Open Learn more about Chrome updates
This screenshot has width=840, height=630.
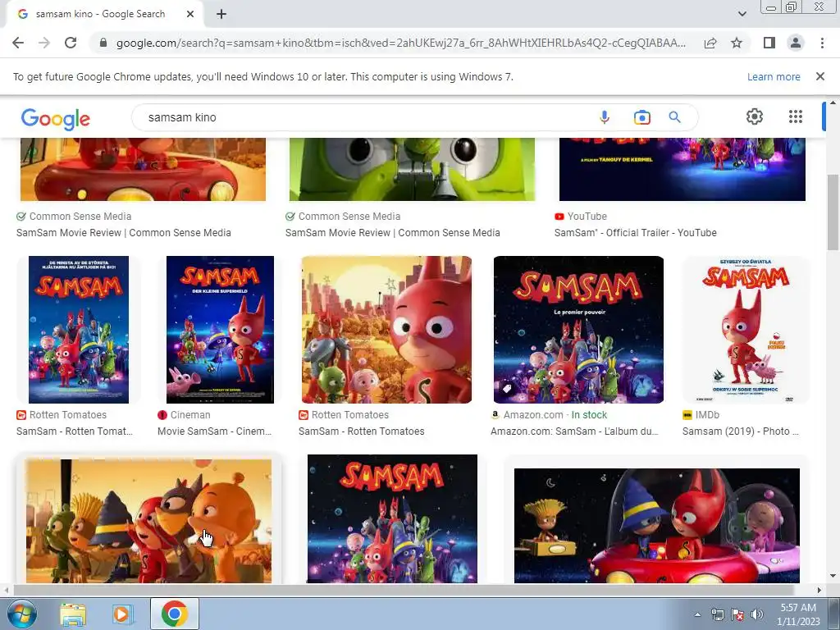click(774, 76)
